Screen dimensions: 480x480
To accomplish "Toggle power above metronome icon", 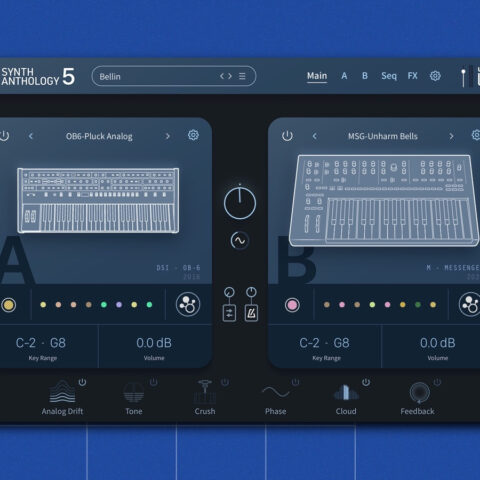I will point(251,292).
